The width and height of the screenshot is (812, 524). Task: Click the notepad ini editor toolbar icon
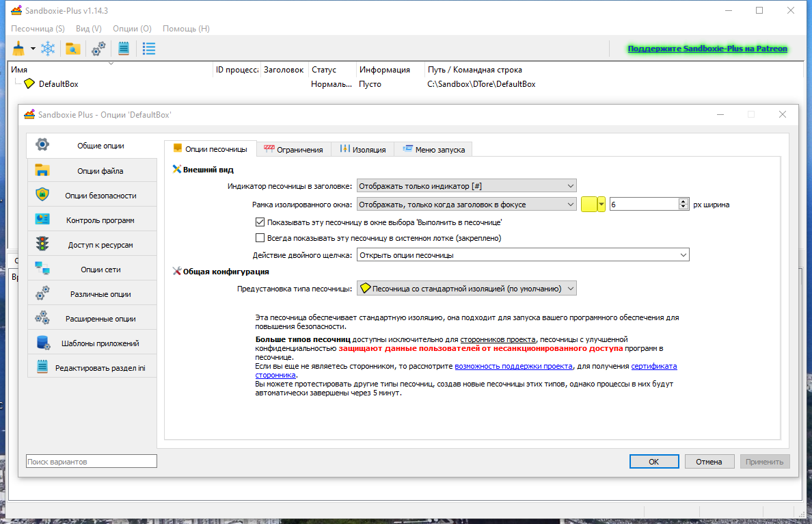[x=124, y=49]
